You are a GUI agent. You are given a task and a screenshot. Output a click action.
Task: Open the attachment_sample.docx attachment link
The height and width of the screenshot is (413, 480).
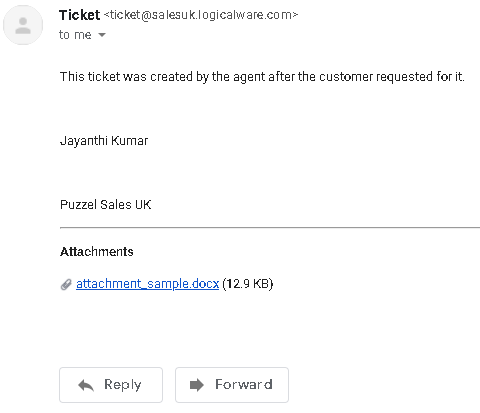pos(147,284)
